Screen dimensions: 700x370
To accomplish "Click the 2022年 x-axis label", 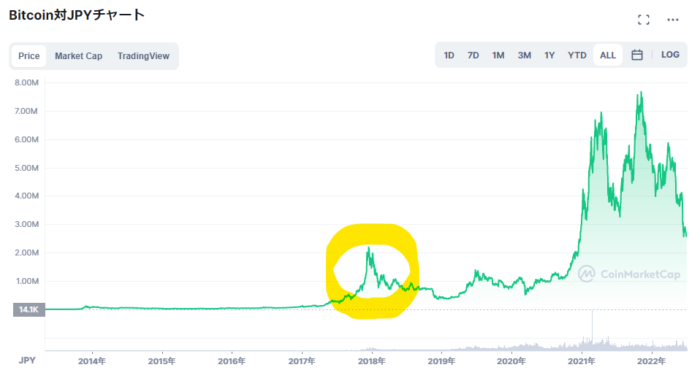I will click(x=651, y=361).
